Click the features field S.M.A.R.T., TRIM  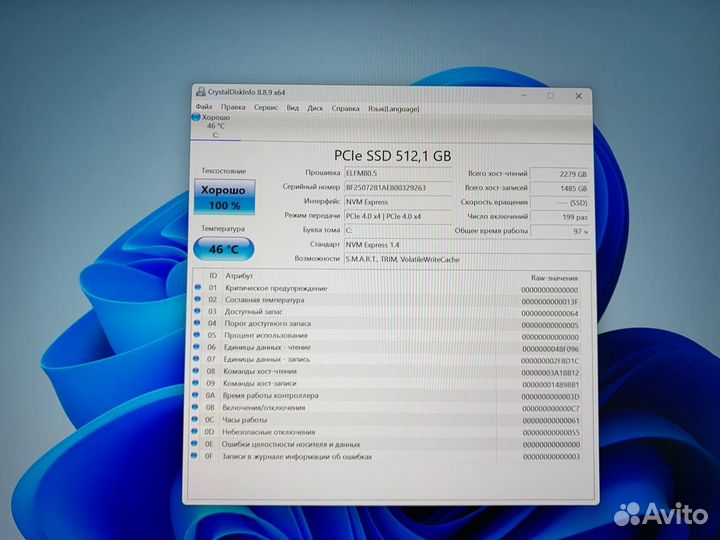point(467,259)
